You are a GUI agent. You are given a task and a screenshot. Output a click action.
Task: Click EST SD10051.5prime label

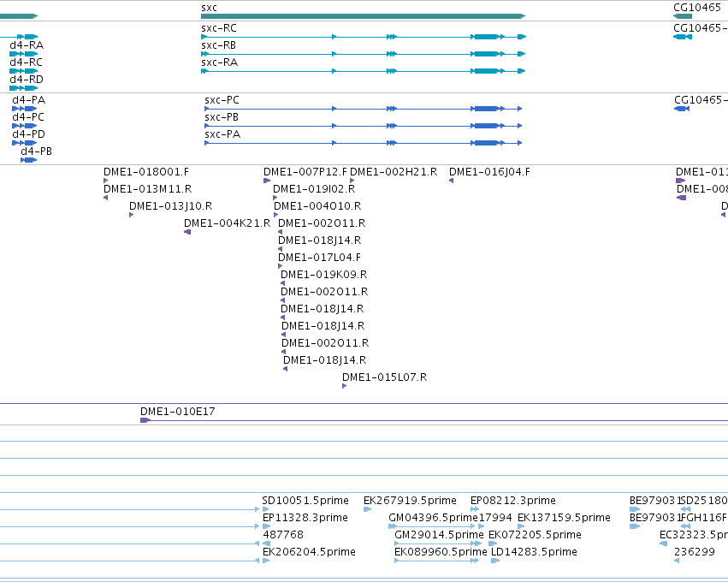point(305,501)
